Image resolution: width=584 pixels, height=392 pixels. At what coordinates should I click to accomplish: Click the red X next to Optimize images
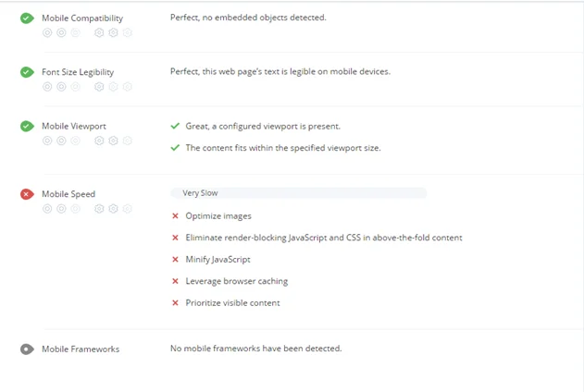[x=175, y=216]
